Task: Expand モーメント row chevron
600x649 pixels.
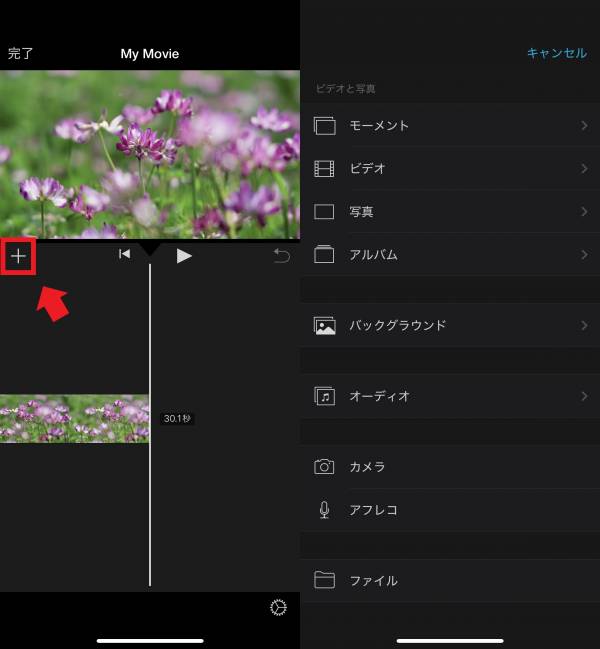Action: [x=583, y=126]
